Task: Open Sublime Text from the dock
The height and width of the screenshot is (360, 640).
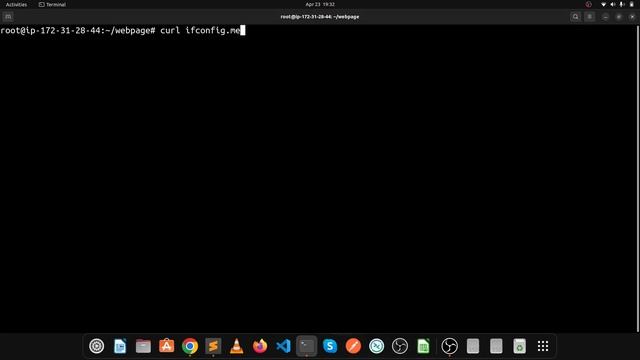Action: (x=213, y=346)
